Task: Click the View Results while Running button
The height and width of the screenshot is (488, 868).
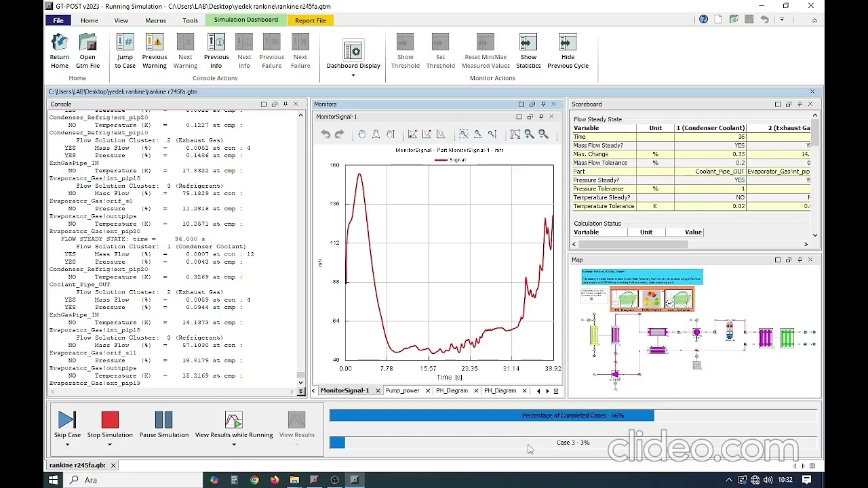Action: point(234,425)
